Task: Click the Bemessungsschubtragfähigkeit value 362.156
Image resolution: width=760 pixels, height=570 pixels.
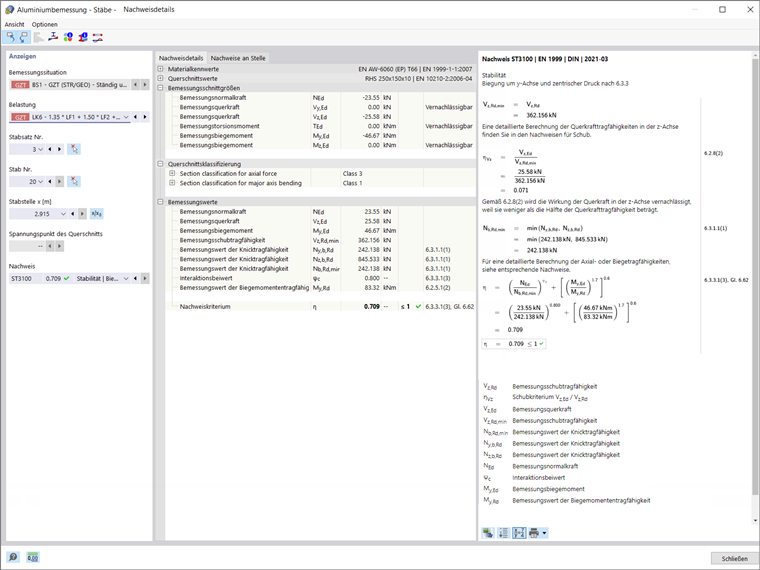Action: click(x=368, y=240)
